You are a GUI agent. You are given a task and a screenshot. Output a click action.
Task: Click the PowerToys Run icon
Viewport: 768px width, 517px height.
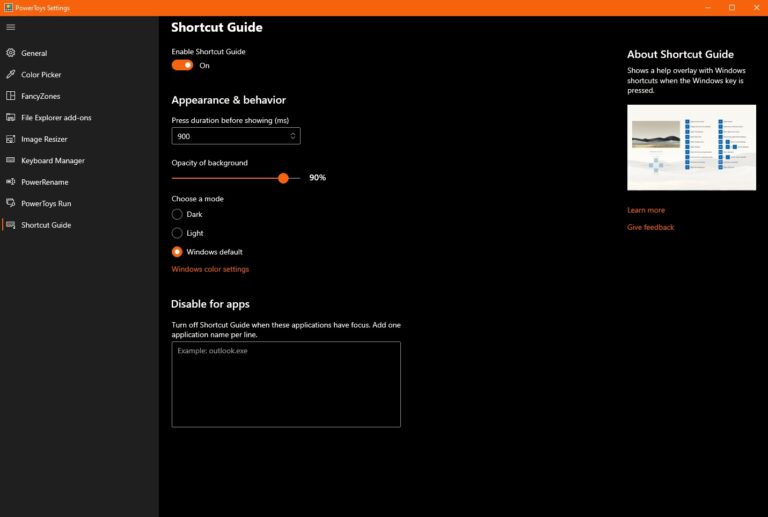(x=11, y=204)
